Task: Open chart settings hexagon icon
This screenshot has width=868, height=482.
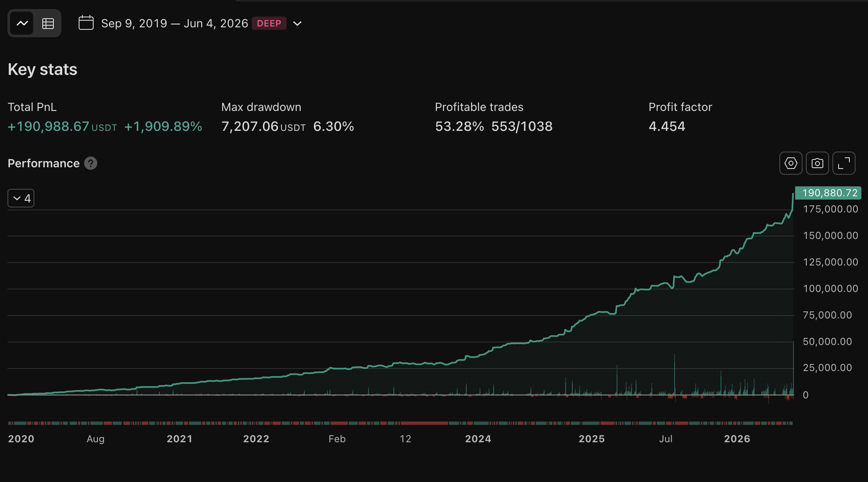Action: coord(791,163)
